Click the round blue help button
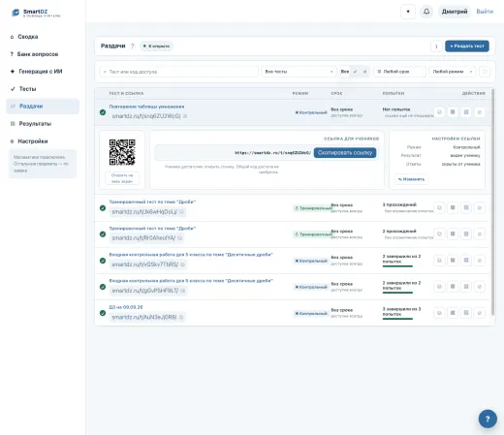Image resolution: width=504 pixels, height=435 pixels. [x=488, y=419]
